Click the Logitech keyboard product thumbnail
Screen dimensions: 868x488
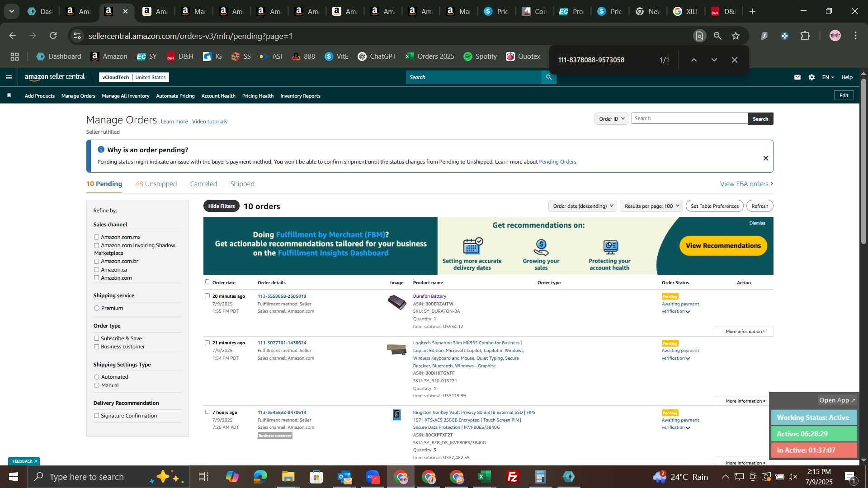point(396,350)
